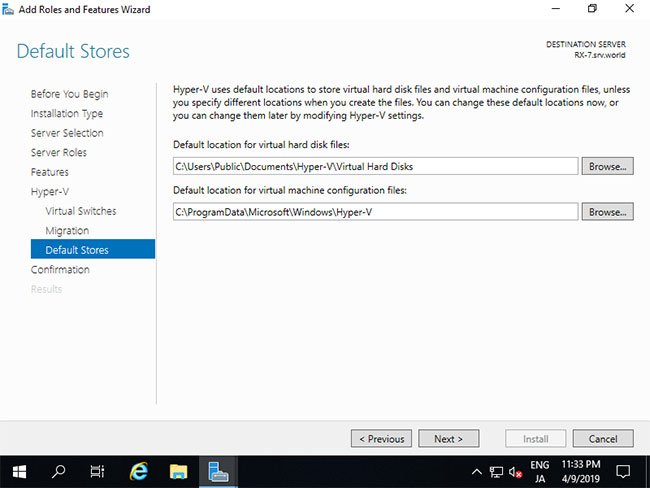Viewport: 650px width, 488px height.
Task: Edit the Virtual Hard Disks path field
Action: pos(376,166)
